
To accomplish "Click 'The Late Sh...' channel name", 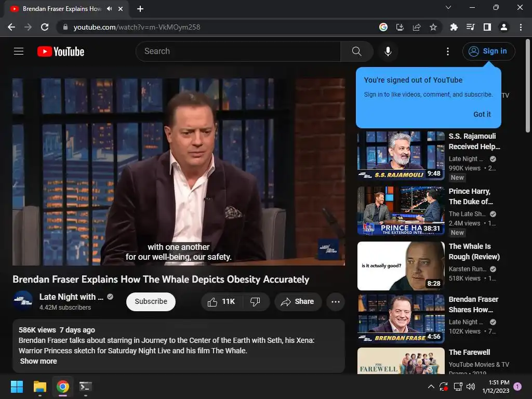I will pyautogui.click(x=467, y=214).
